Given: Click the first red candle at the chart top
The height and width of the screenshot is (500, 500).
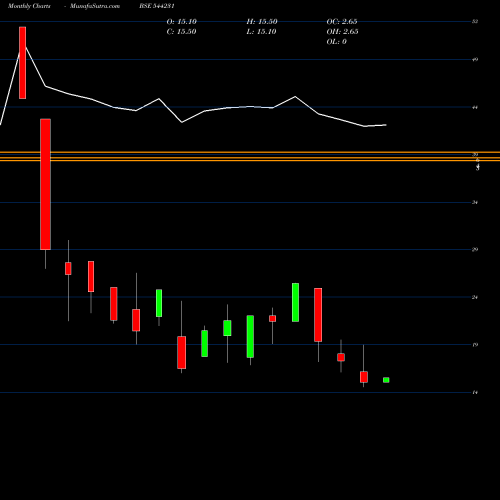Looking at the screenshot, I should click(x=22, y=63).
